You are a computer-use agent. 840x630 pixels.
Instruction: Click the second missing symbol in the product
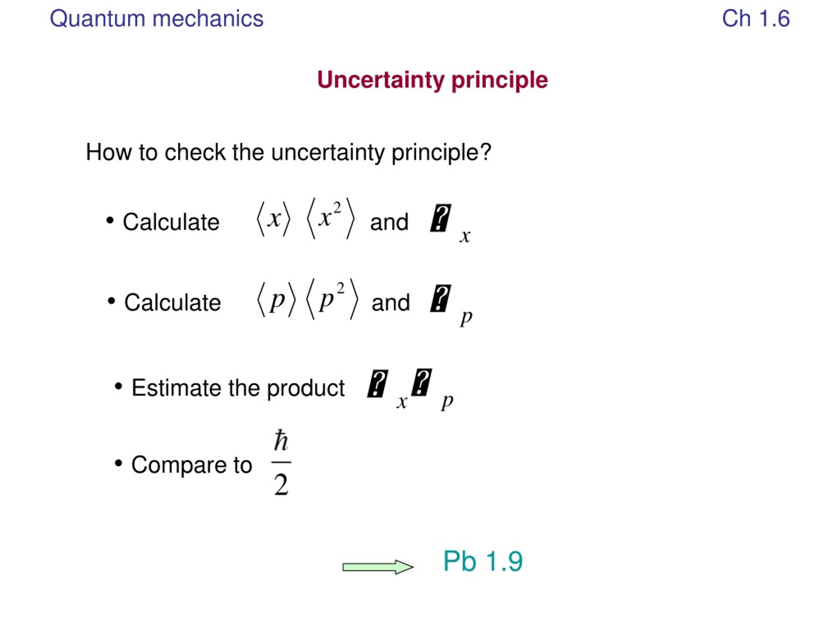422,382
